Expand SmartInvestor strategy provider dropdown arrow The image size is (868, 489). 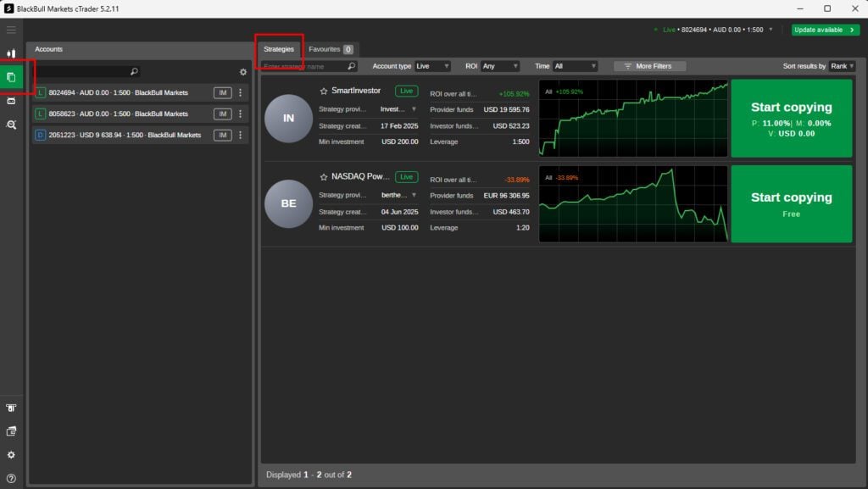pyautogui.click(x=414, y=109)
